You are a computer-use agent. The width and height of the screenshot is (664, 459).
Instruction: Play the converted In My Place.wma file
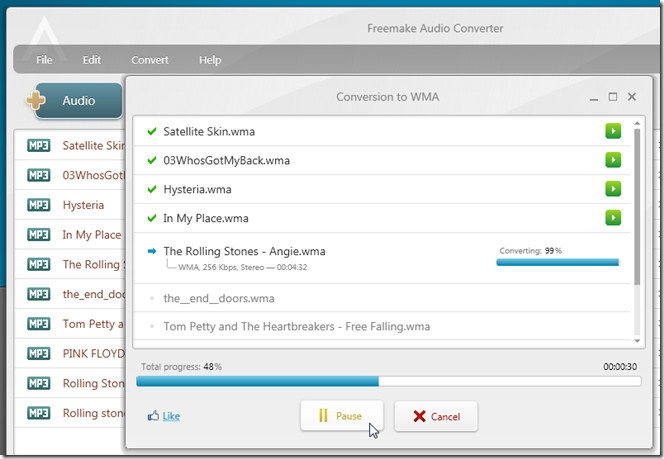[x=613, y=218]
